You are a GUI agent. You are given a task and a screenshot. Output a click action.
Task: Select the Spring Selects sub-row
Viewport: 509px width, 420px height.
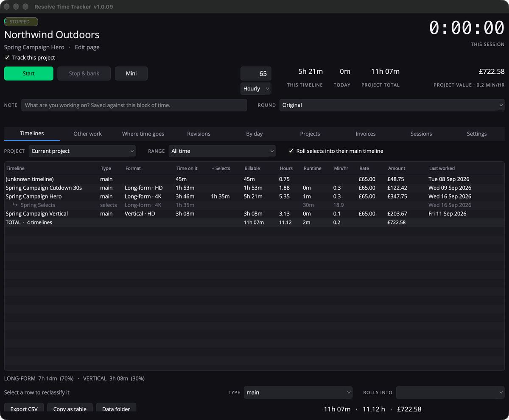(x=254, y=205)
